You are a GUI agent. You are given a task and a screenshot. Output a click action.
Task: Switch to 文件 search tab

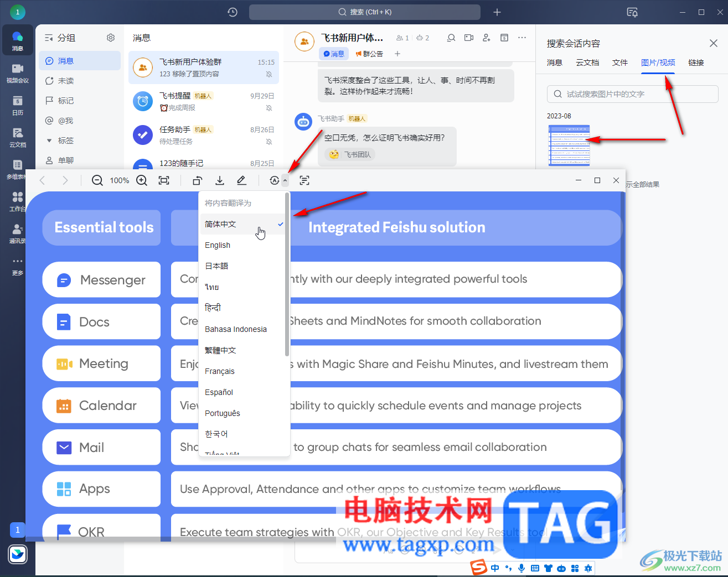pos(620,63)
